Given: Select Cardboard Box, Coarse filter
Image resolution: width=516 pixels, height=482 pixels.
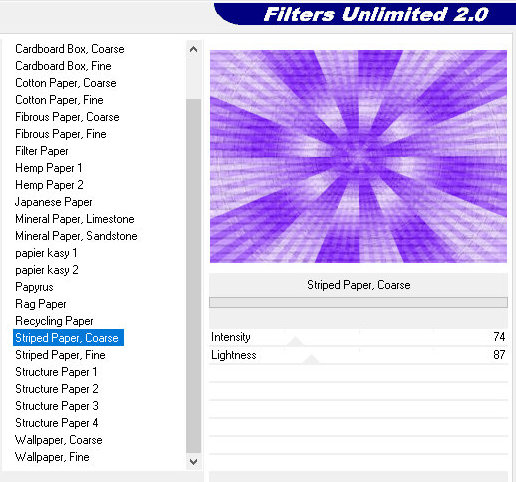Looking at the screenshot, I should pyautogui.click(x=70, y=49).
